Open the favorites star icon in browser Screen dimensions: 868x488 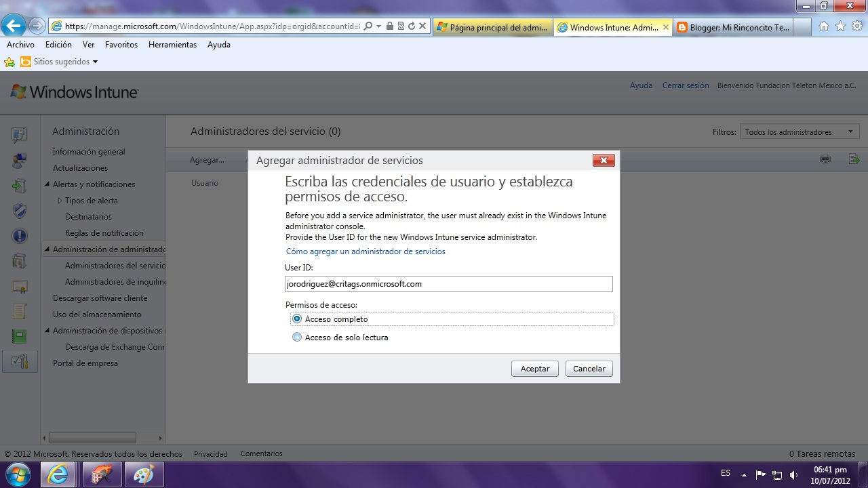coord(840,26)
